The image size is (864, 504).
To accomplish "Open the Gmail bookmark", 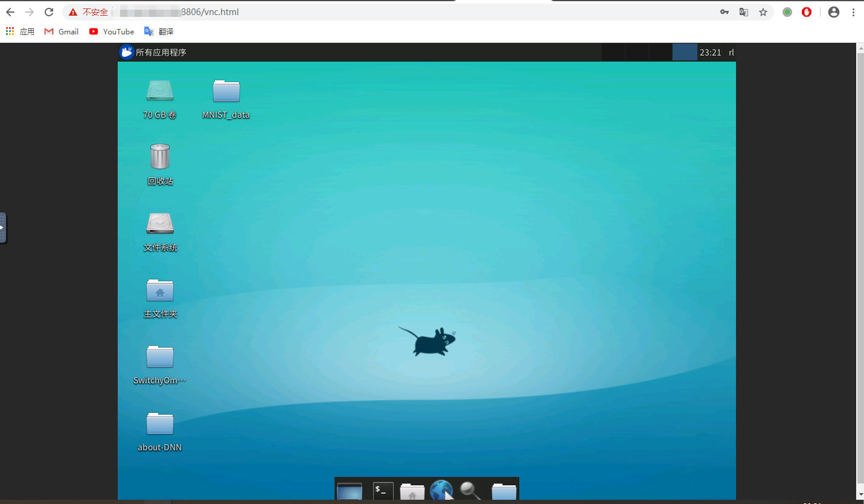I will 62,31.
